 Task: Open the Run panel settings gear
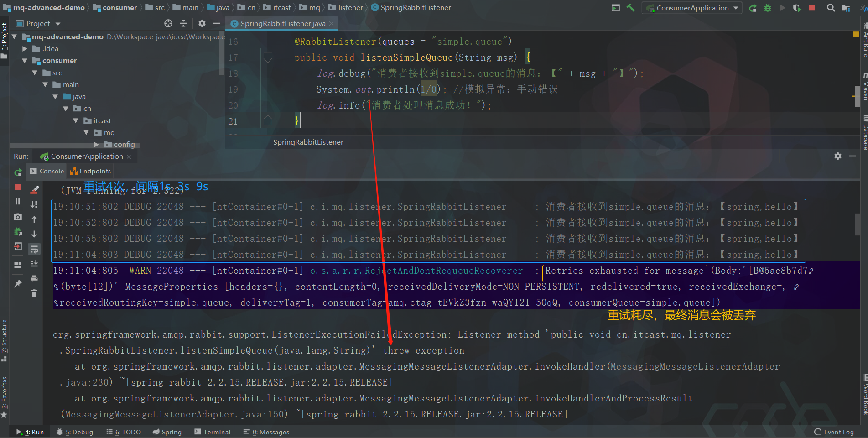(x=838, y=156)
